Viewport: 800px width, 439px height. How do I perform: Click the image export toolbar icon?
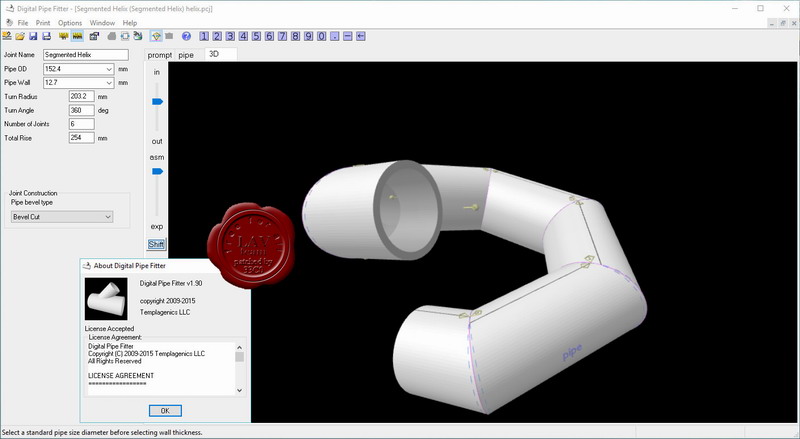[x=138, y=36]
